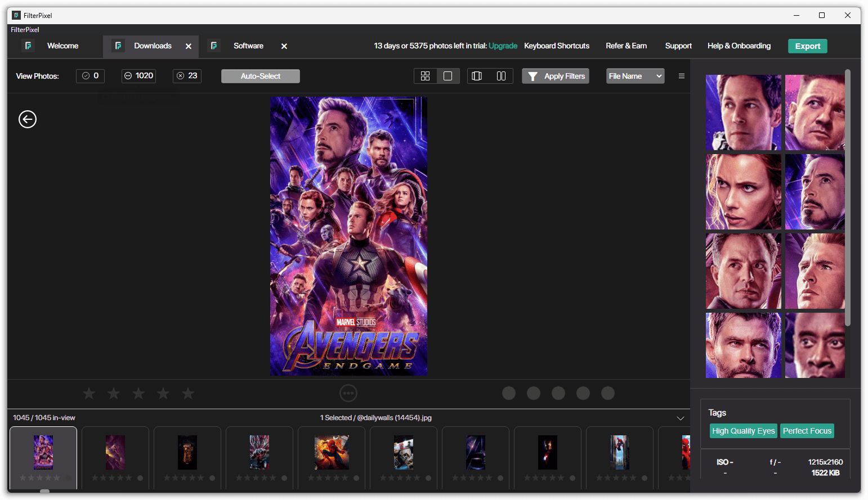
Task: Rate the photo five stars
Action: coord(188,393)
